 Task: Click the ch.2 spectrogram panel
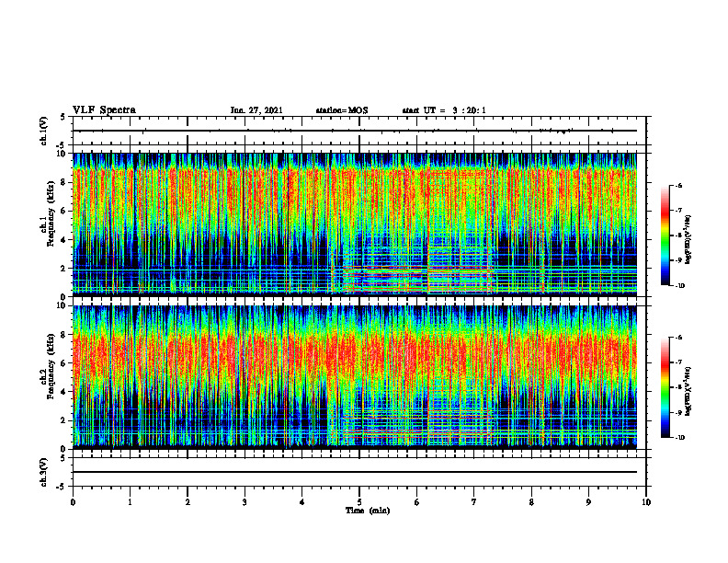click(354, 377)
